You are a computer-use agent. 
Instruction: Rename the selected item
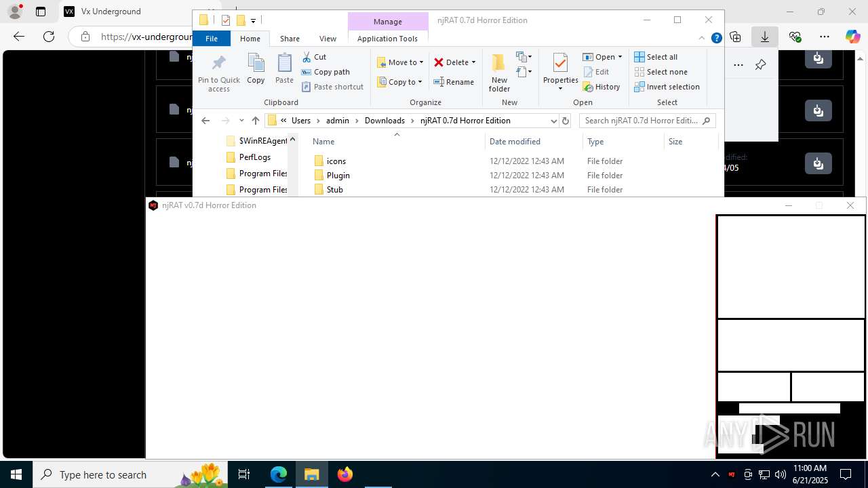454,82
